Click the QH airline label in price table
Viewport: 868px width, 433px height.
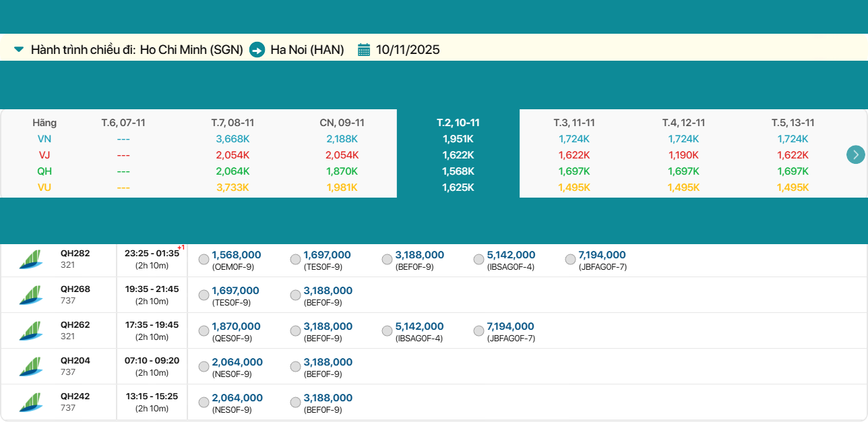pos(44,171)
